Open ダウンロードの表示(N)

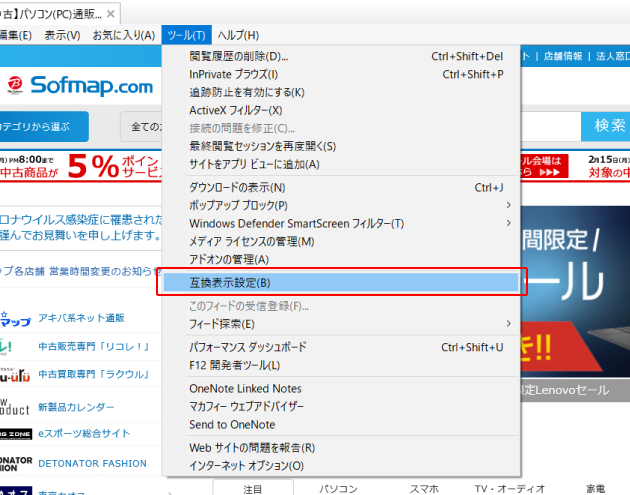point(341,188)
